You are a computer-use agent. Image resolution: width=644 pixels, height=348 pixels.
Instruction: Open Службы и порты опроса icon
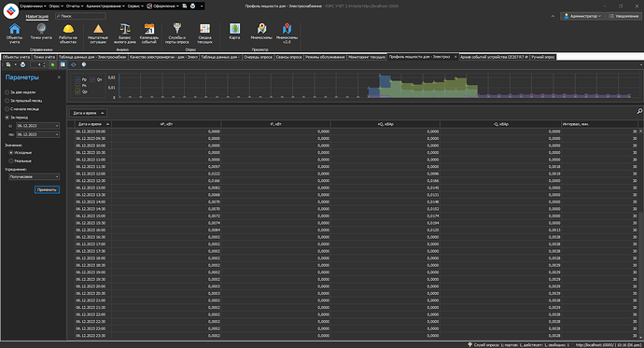pyautogui.click(x=177, y=34)
